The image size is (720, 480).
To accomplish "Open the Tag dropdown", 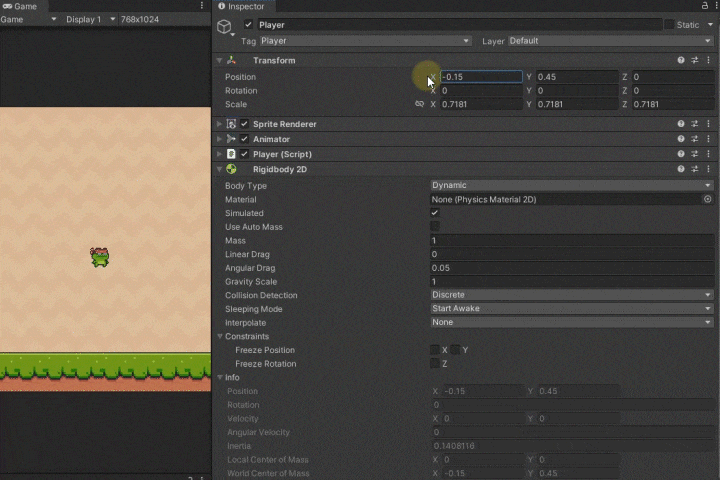I will click(x=366, y=41).
